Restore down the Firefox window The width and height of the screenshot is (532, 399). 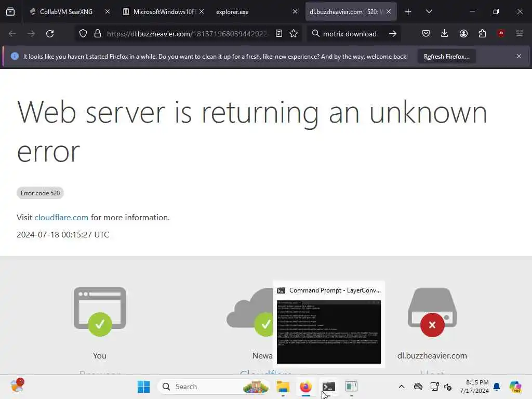tap(496, 11)
